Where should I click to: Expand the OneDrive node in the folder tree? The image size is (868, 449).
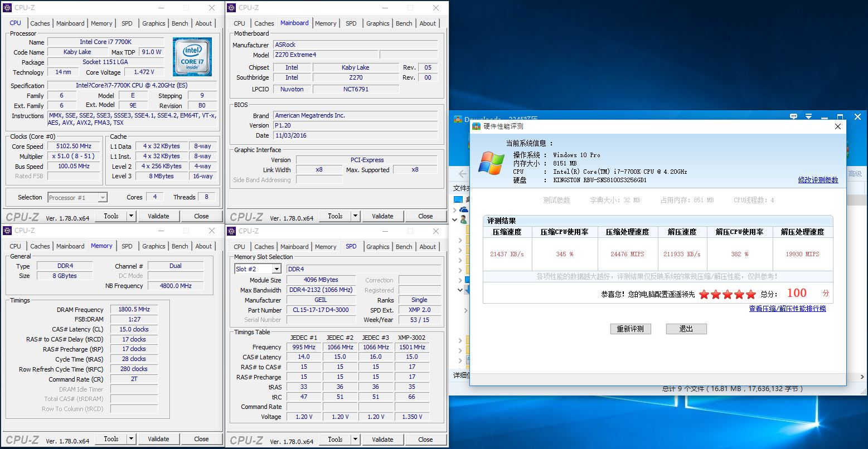[455, 210]
